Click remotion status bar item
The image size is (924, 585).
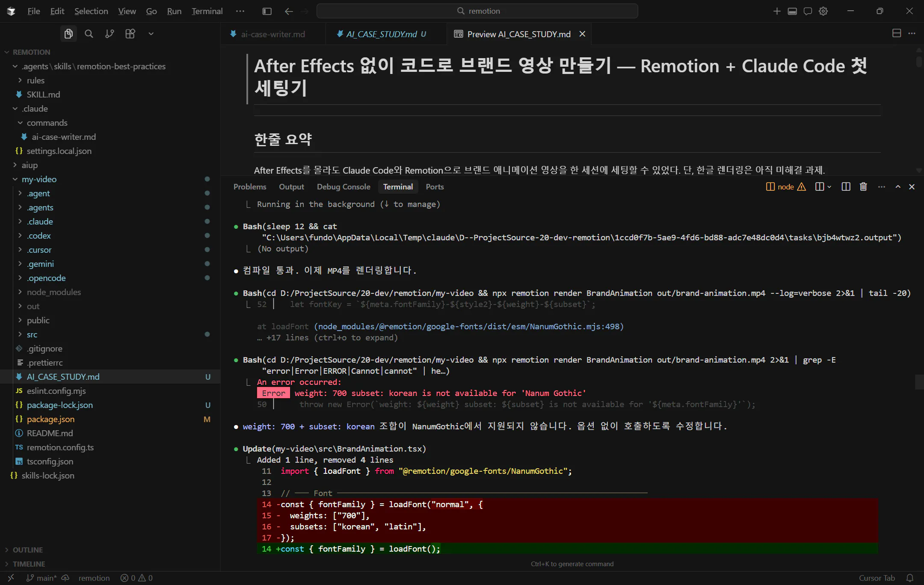point(94,578)
